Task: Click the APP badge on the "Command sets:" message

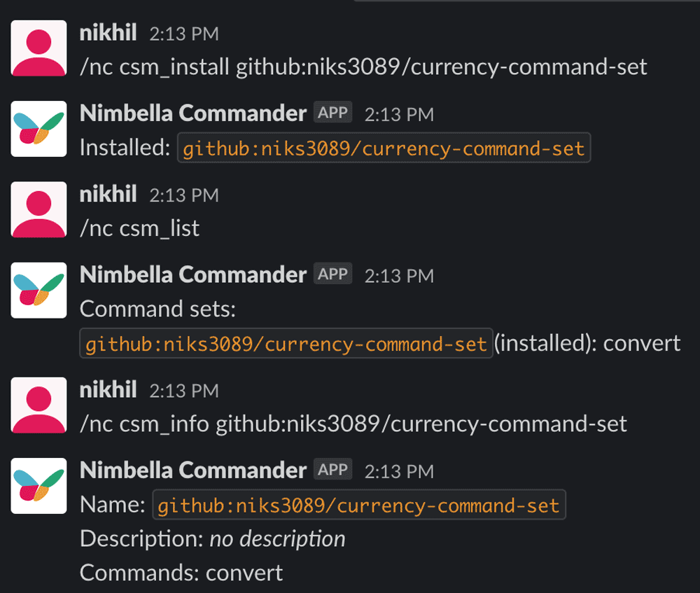Action: tap(332, 274)
